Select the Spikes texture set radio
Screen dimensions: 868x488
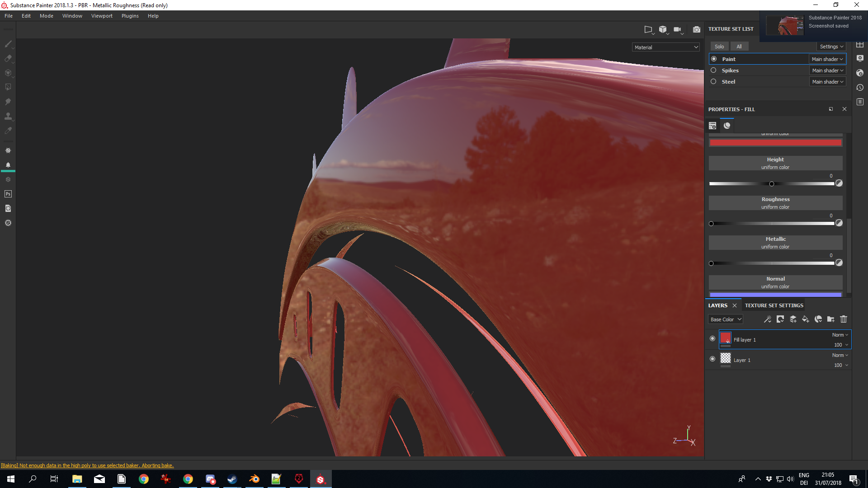click(x=713, y=70)
